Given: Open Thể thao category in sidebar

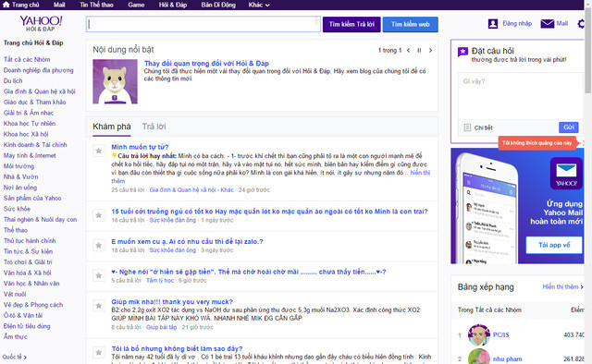Looking at the screenshot, I should (x=16, y=230).
